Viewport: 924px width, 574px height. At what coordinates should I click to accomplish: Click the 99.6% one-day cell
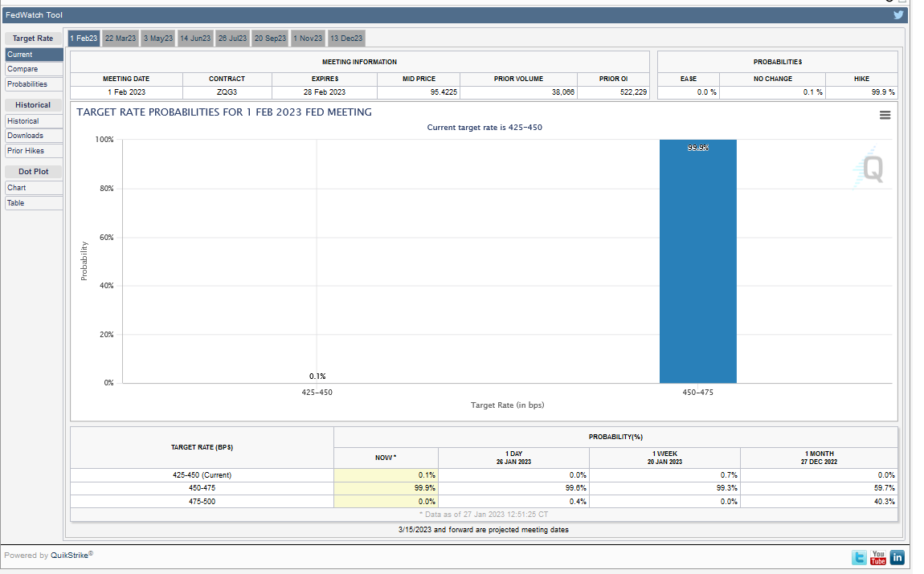click(514, 488)
